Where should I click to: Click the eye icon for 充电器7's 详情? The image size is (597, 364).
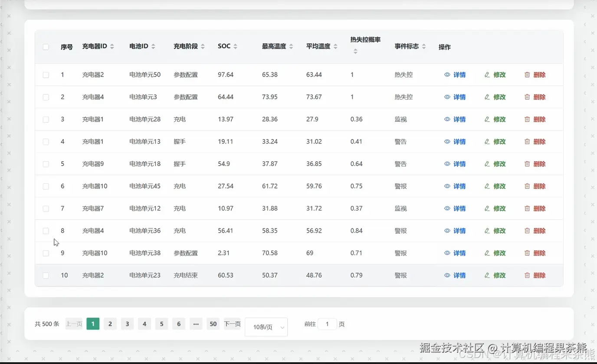tap(447, 208)
